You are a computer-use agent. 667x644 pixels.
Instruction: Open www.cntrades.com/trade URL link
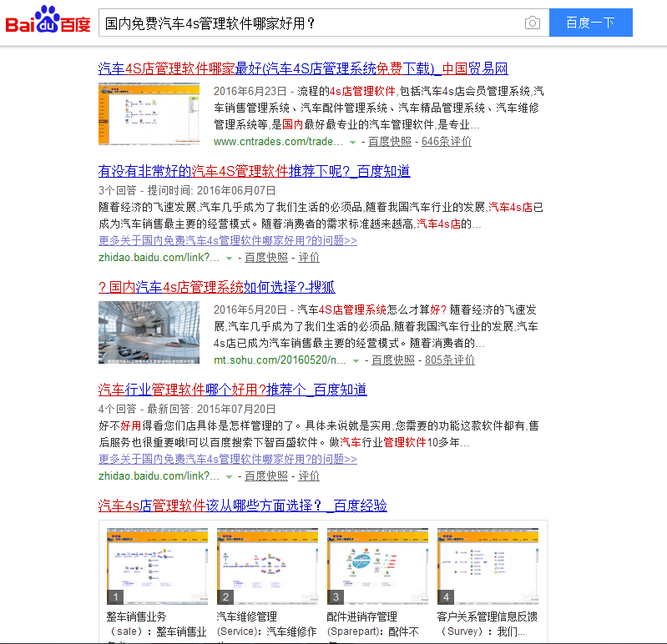point(278,142)
